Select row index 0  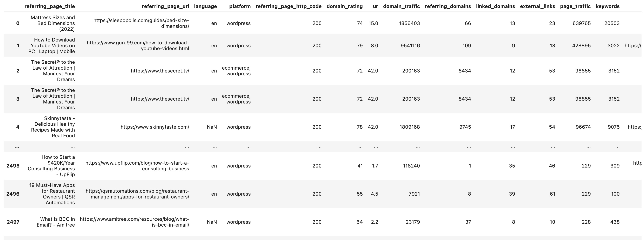(x=18, y=23)
